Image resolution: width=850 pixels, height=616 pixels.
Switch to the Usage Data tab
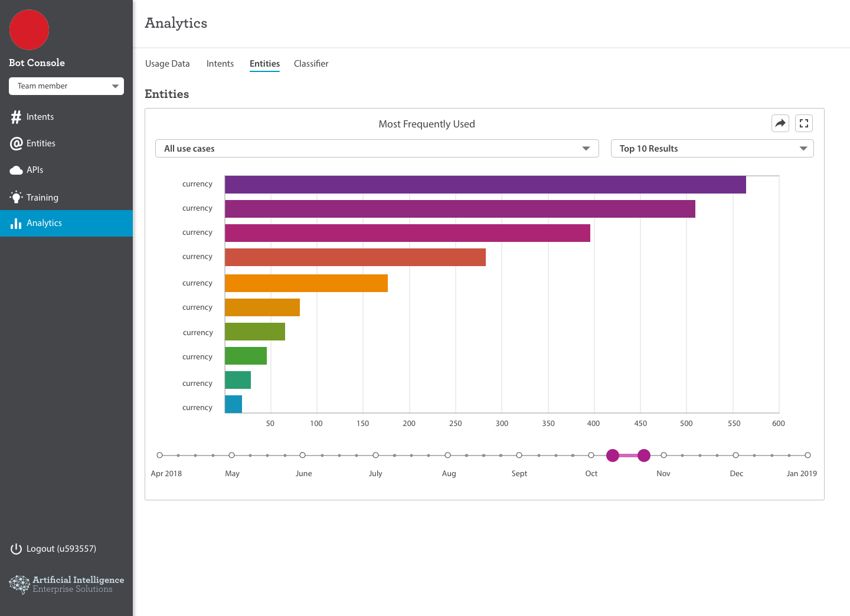point(168,64)
